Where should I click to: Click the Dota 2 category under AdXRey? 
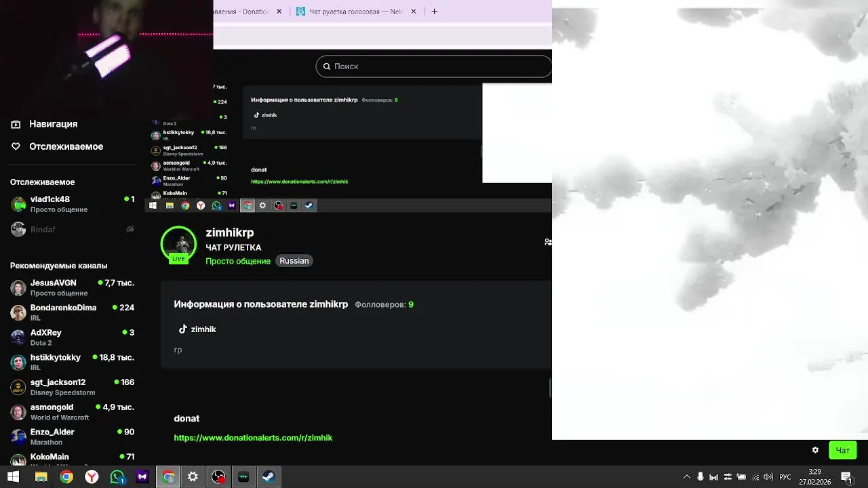click(x=41, y=343)
